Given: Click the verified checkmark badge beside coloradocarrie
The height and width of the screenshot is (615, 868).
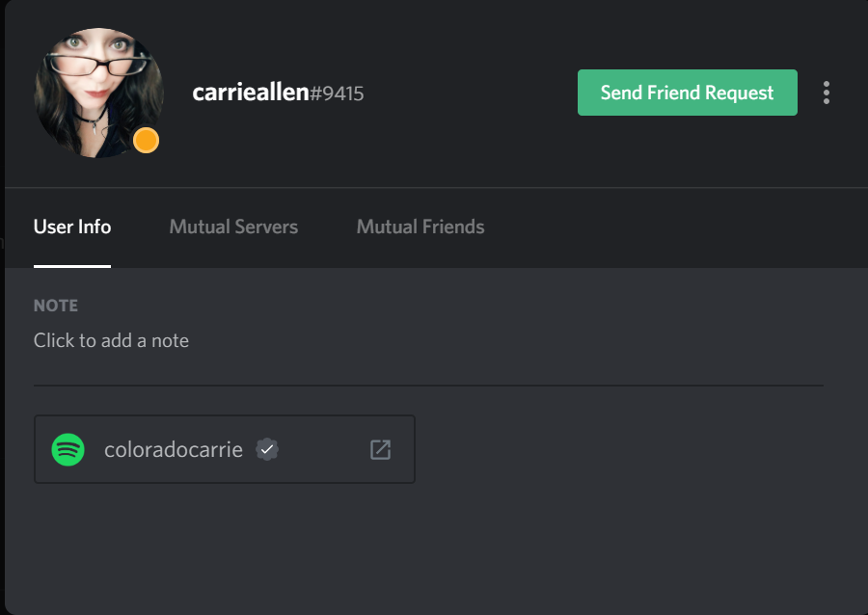Looking at the screenshot, I should tap(267, 449).
